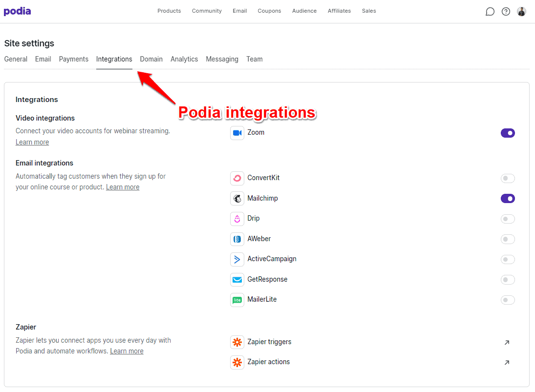The width and height of the screenshot is (535, 392).
Task: Click the Zapier triggers icon
Action: 237,342
